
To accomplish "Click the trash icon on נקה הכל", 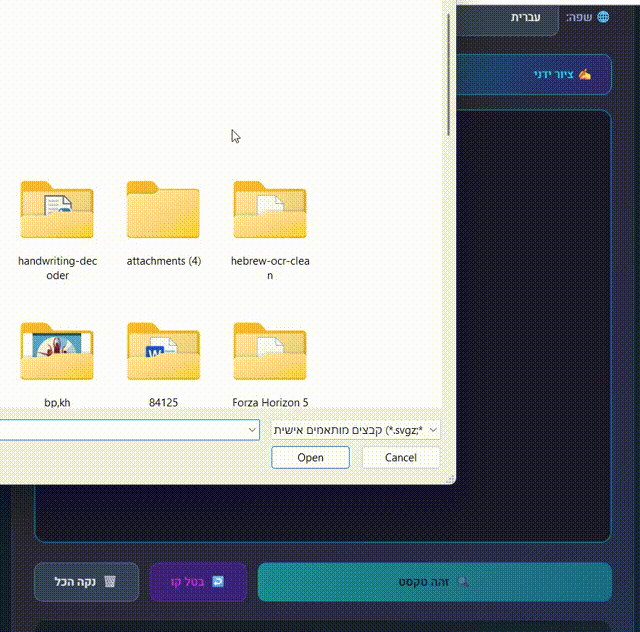I will pyautogui.click(x=110, y=582).
